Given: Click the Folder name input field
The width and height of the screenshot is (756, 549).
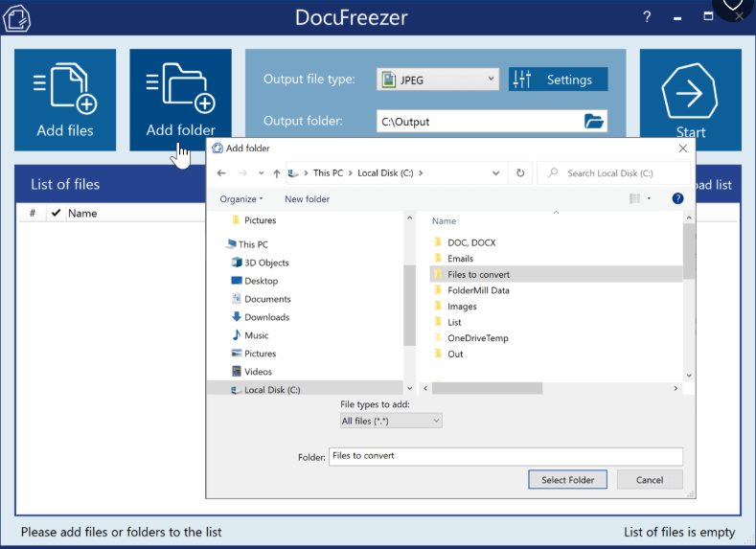Looking at the screenshot, I should pyautogui.click(x=506, y=456).
